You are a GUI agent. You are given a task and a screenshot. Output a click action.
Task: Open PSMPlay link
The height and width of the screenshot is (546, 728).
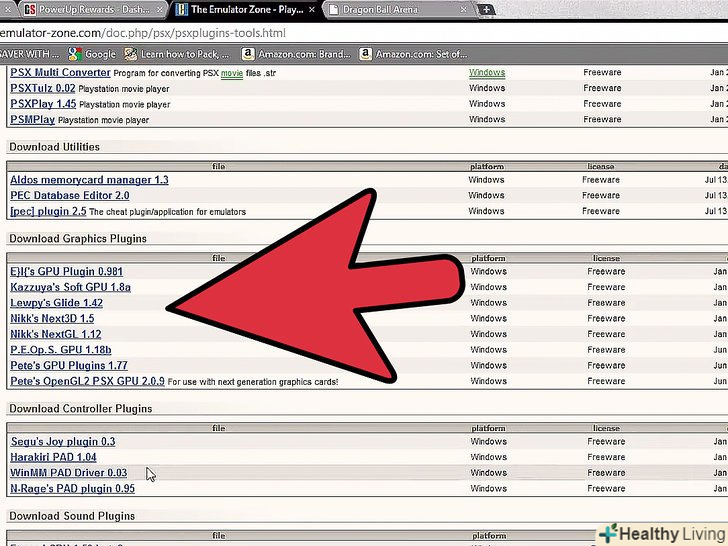[32, 120]
